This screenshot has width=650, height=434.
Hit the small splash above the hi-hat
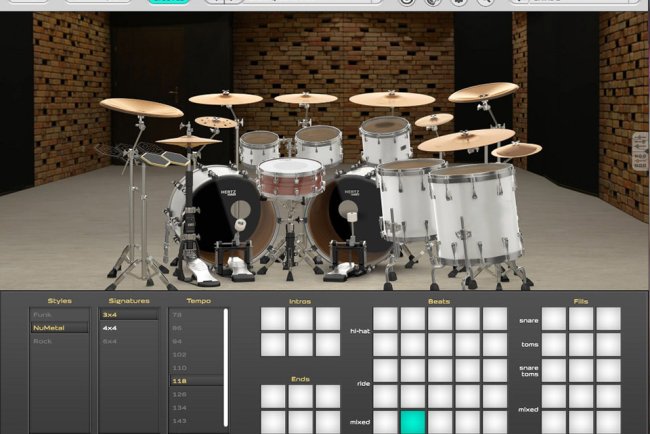tap(216, 122)
